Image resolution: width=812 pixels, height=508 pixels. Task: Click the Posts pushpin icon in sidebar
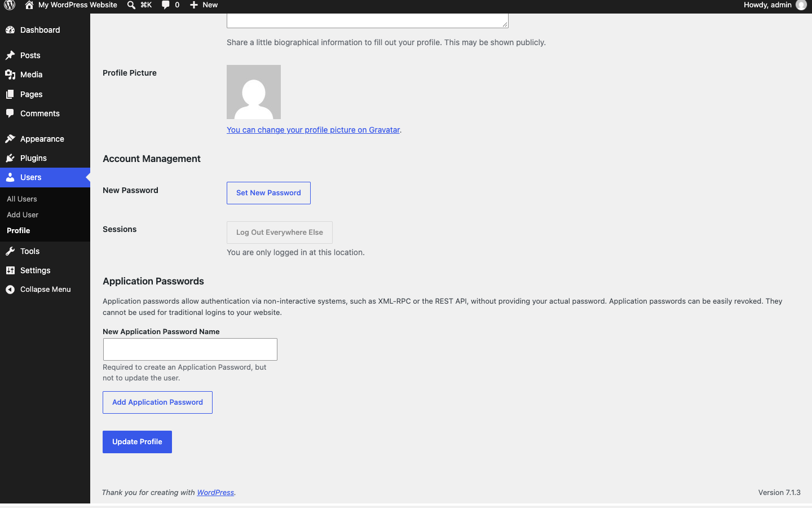pyautogui.click(x=10, y=55)
